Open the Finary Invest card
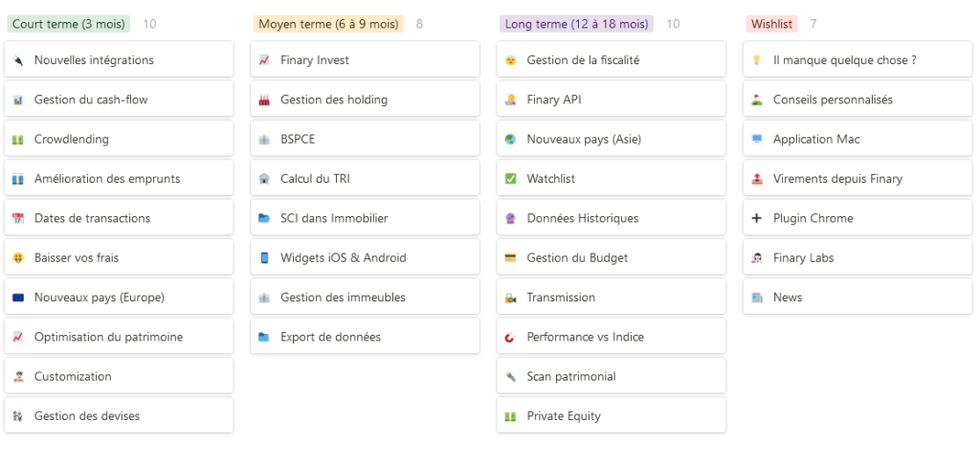The width and height of the screenshot is (980, 464). (365, 60)
